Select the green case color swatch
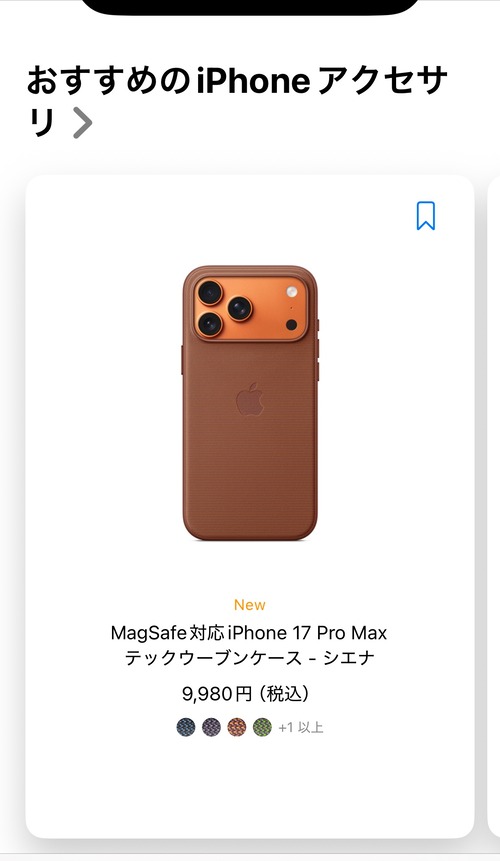Viewport: 500px width, 861px height. click(x=262, y=728)
